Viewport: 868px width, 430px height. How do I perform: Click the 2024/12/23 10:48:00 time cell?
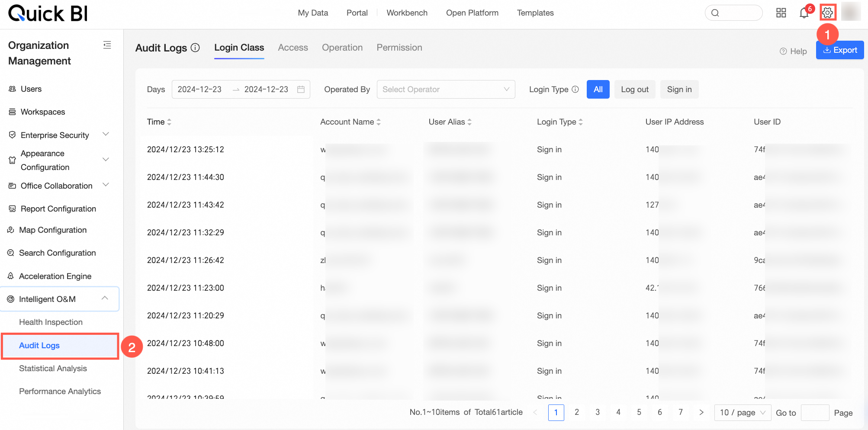point(185,343)
